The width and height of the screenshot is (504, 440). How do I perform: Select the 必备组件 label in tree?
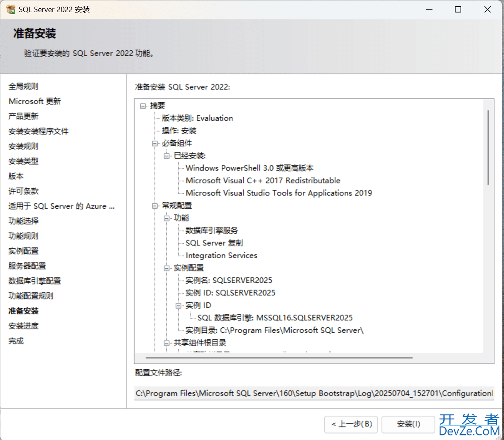[x=177, y=143]
